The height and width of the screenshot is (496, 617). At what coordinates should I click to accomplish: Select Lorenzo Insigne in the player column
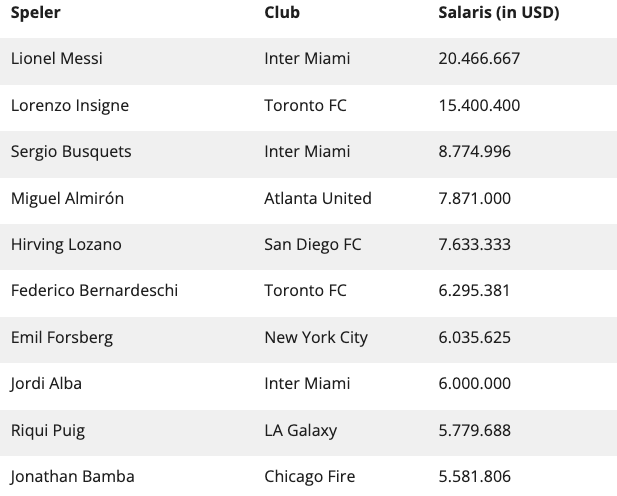point(70,106)
